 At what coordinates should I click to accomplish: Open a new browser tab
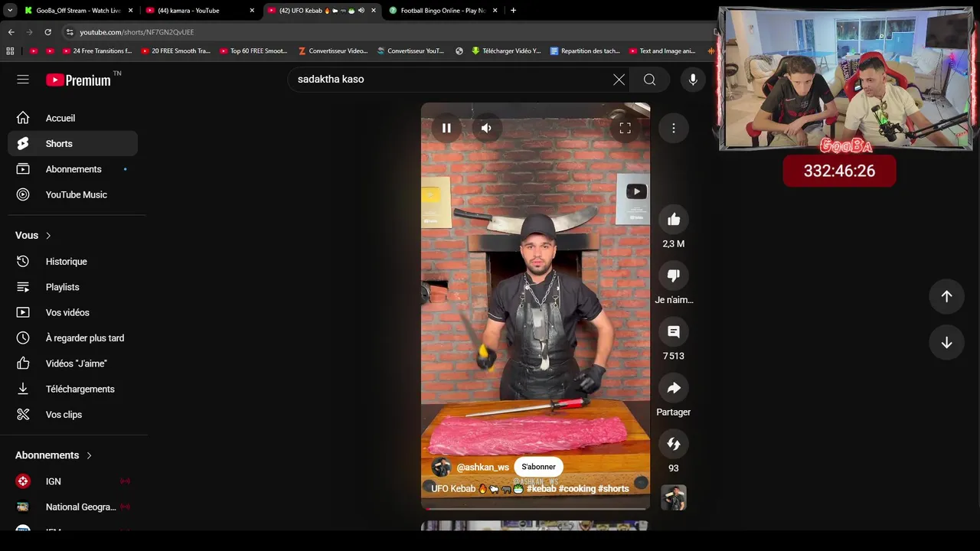(x=513, y=11)
